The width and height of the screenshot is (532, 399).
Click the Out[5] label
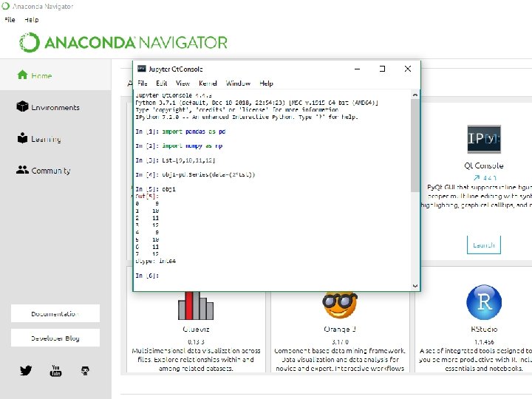(147, 196)
